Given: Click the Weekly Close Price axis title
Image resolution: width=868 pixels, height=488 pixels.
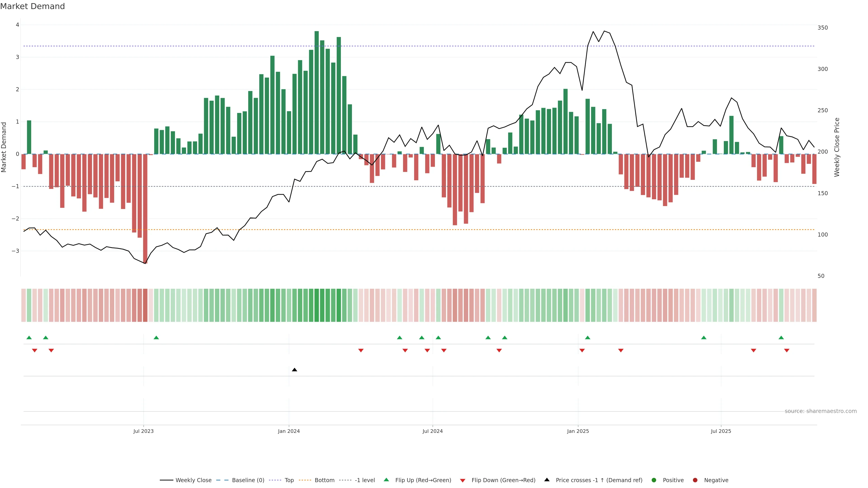Looking at the screenshot, I should (x=837, y=147).
